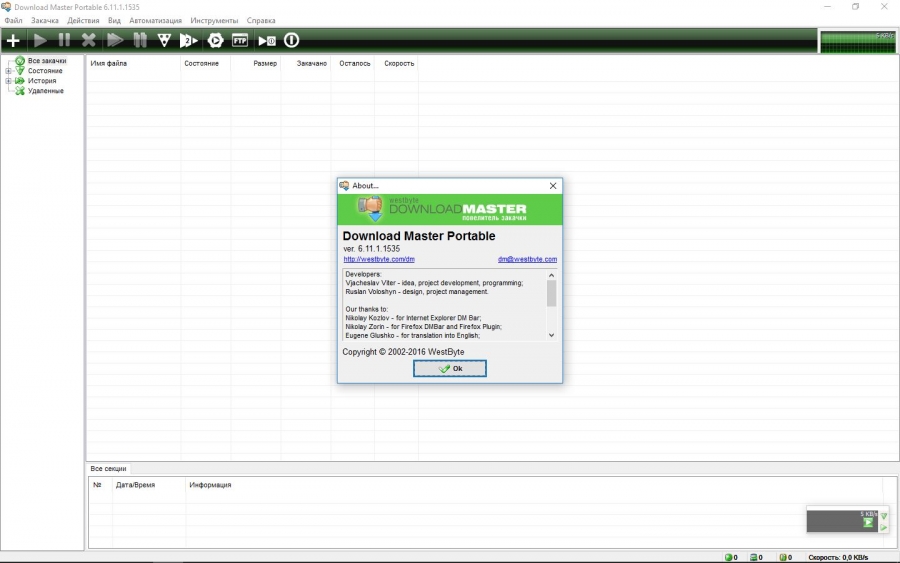
Task: Sort by 'Состояние' column header
Action: [205, 64]
